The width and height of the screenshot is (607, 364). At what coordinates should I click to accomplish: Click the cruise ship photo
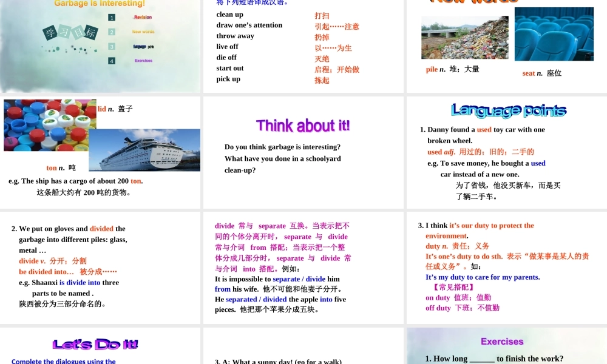[x=146, y=150]
